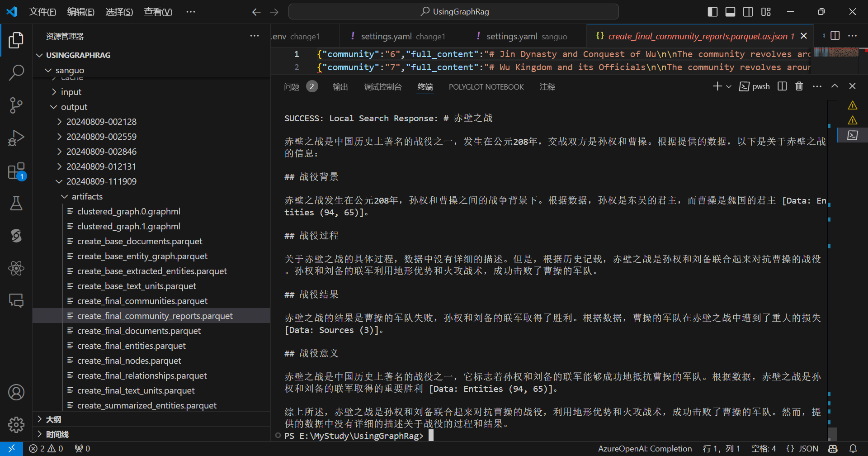Viewport: 868px width, 456px height.
Task: Split the editor to the right
Action: pos(835,36)
